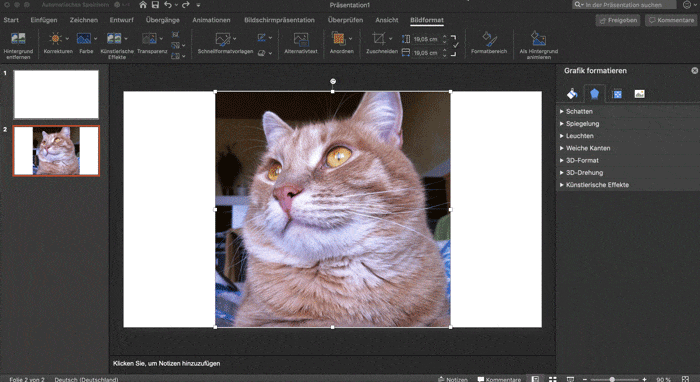This screenshot has height=382, width=700.
Task: Open the Formatbereich pane icon
Action: pos(489,38)
